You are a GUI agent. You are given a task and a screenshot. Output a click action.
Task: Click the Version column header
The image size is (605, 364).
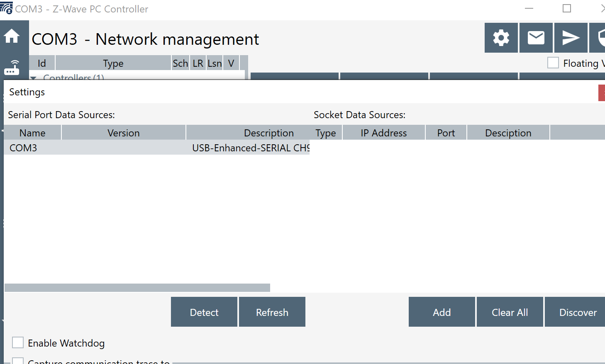[x=123, y=133]
